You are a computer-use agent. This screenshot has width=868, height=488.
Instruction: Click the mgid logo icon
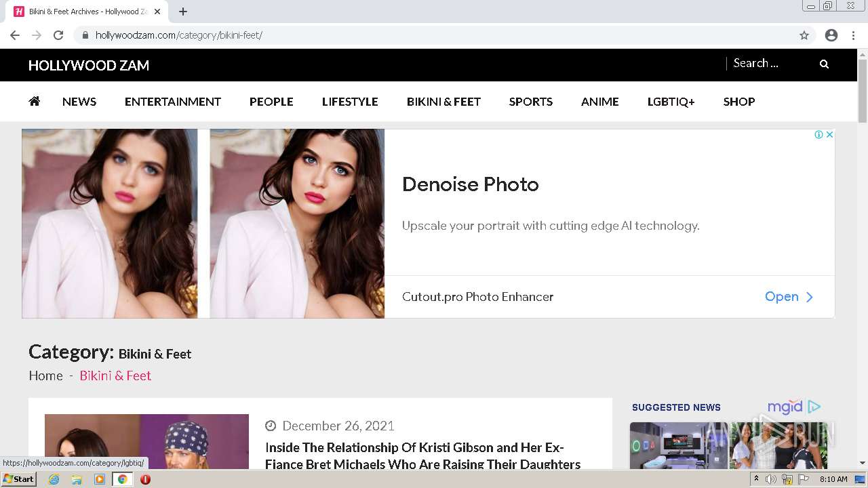785,407
